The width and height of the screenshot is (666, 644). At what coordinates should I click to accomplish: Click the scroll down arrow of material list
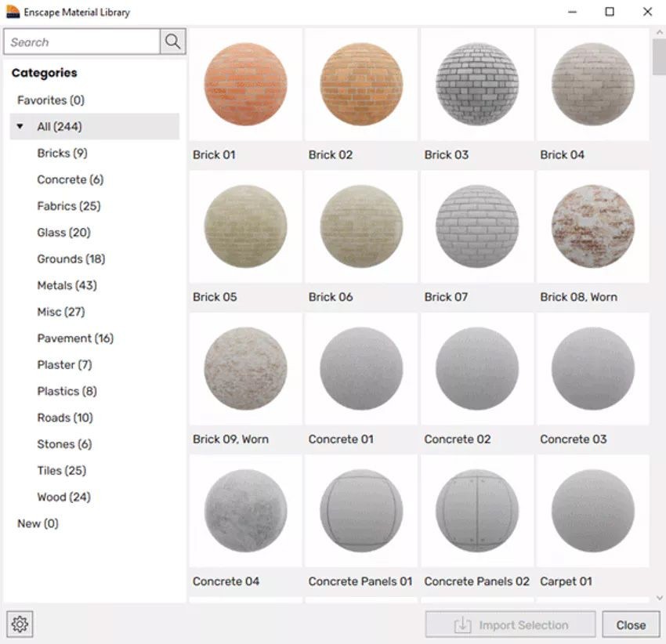658,598
